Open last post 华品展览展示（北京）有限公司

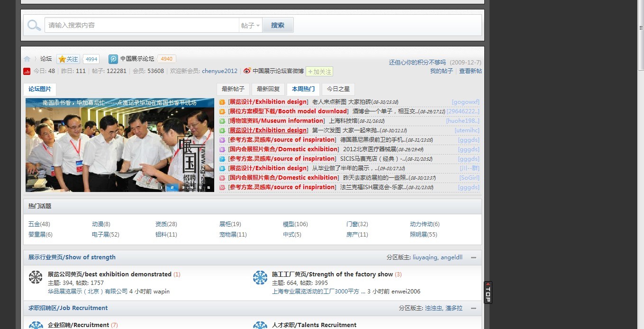[88, 292]
